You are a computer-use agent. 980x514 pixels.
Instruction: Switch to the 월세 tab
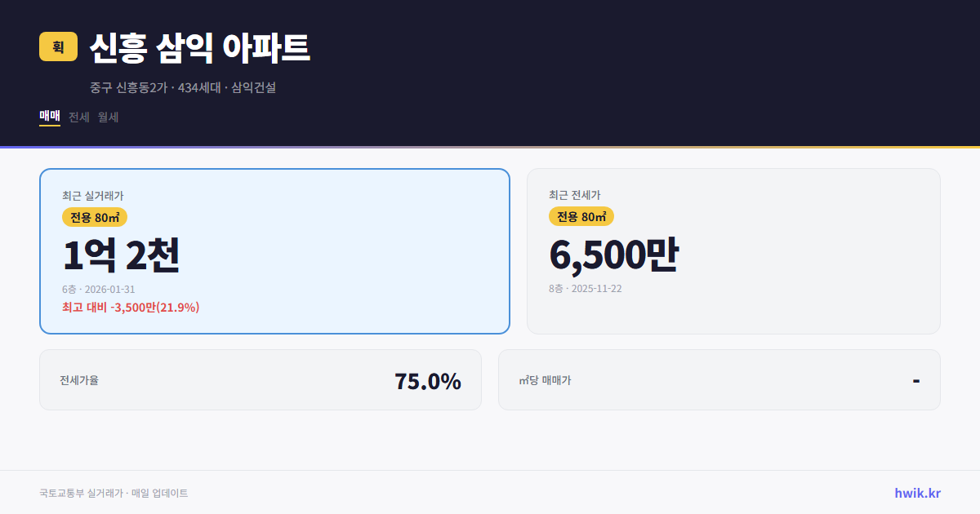pyautogui.click(x=107, y=117)
